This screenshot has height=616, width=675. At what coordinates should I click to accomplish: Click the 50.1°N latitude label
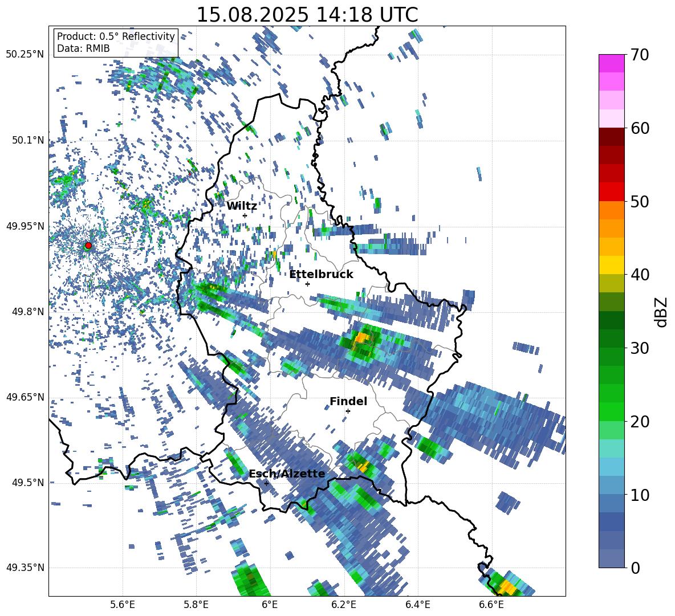29,140
